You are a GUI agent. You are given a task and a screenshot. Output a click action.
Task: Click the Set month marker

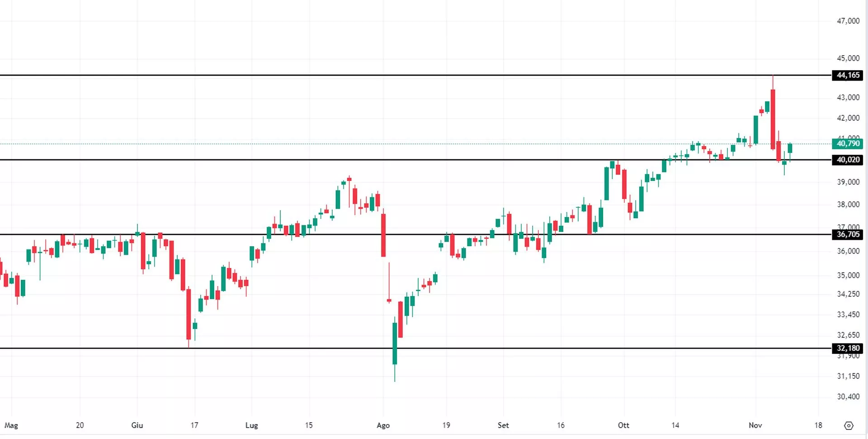pyautogui.click(x=503, y=425)
